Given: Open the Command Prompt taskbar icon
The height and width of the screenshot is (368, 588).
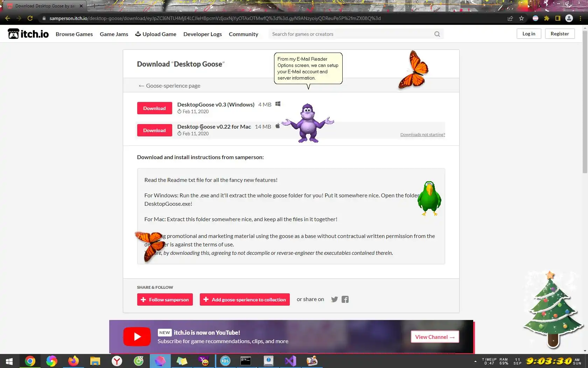Looking at the screenshot, I should pyautogui.click(x=246, y=361).
